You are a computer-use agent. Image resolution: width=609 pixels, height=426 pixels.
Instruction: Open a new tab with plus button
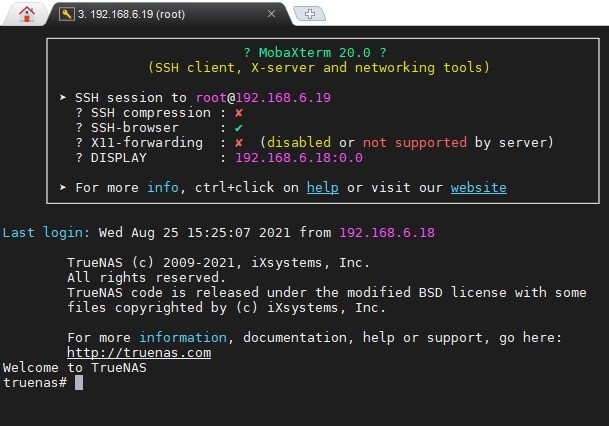click(x=310, y=14)
